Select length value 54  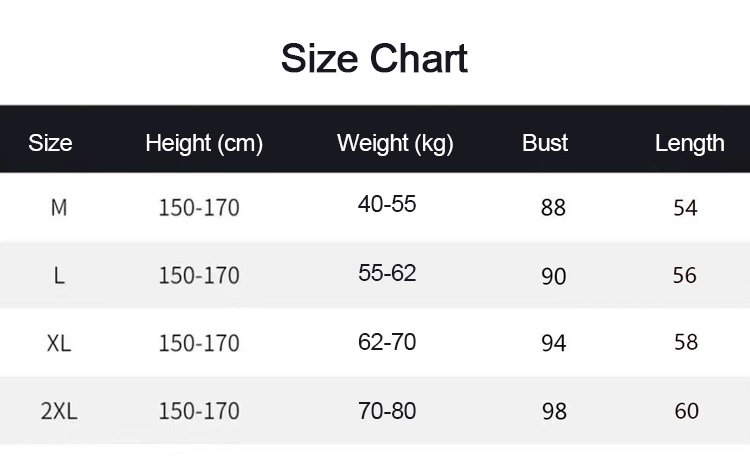tap(685, 208)
